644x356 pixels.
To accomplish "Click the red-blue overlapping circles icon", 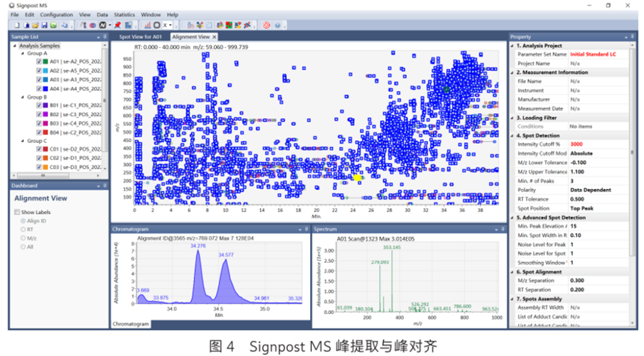I will click(93, 25).
